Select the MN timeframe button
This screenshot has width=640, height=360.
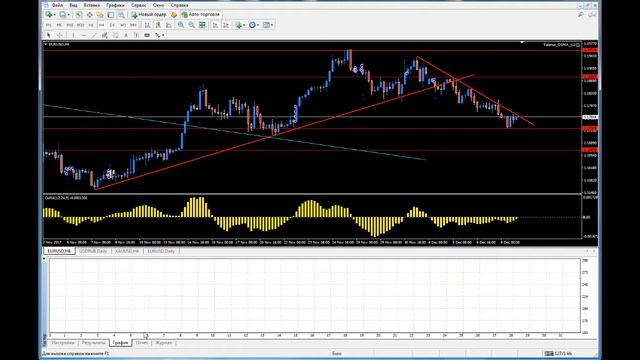[x=133, y=25]
